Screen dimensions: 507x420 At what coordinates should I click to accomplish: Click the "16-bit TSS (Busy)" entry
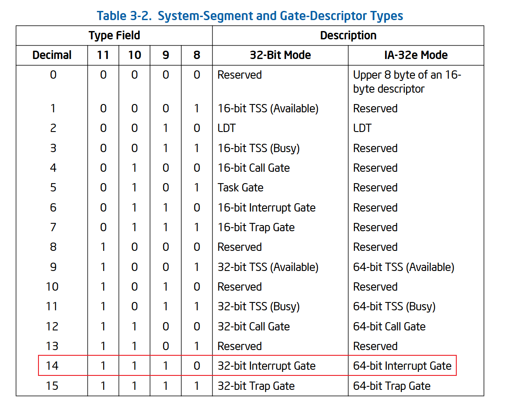[258, 148]
